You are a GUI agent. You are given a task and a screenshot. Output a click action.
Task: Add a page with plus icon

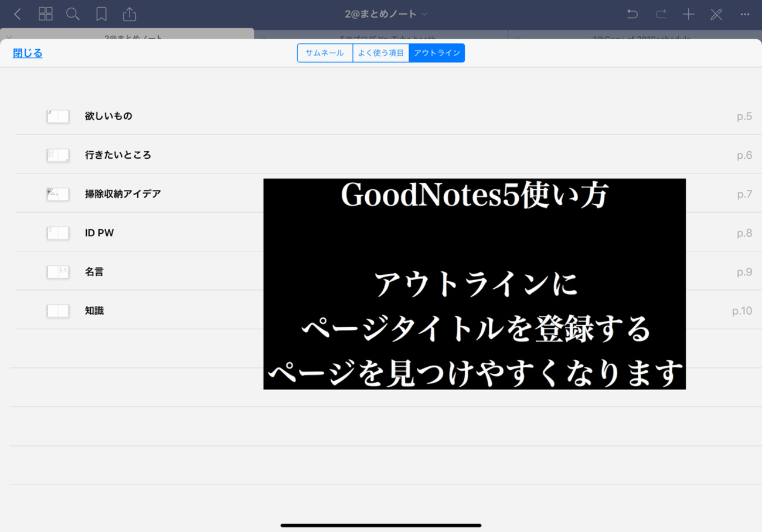[x=689, y=14]
